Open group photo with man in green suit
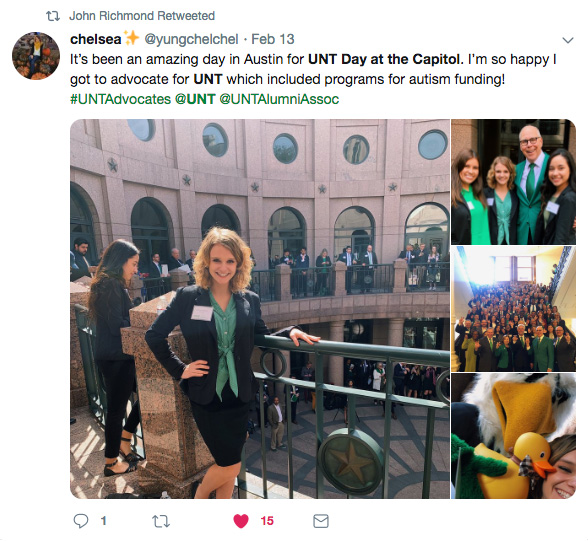 (x=513, y=182)
